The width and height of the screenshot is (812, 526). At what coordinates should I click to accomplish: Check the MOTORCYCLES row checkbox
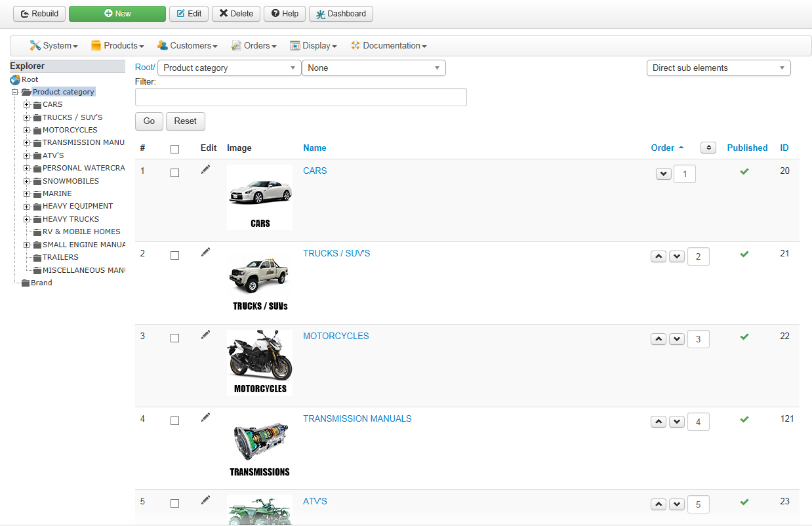(x=174, y=338)
